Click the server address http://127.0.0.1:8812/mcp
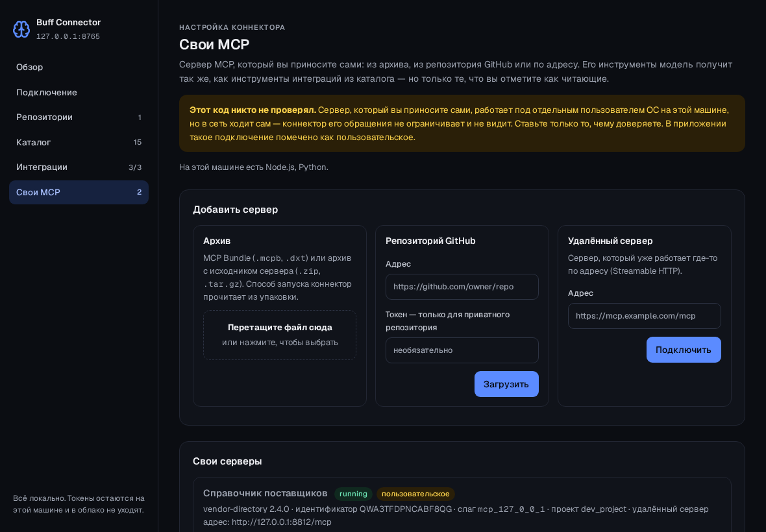Image resolution: width=766 pixels, height=532 pixels. 281,522
